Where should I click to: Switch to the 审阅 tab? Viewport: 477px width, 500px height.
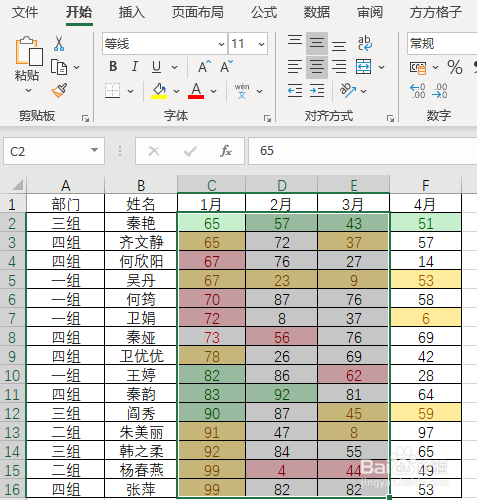coord(370,12)
